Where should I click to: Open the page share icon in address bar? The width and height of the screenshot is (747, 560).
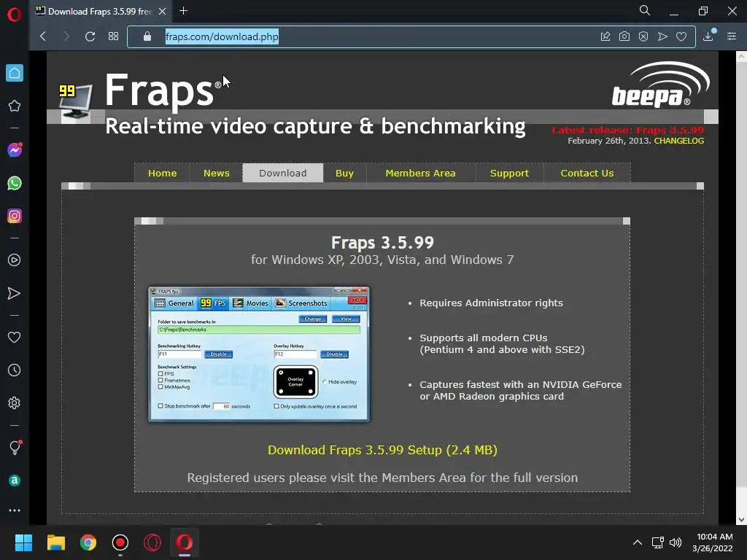[605, 36]
